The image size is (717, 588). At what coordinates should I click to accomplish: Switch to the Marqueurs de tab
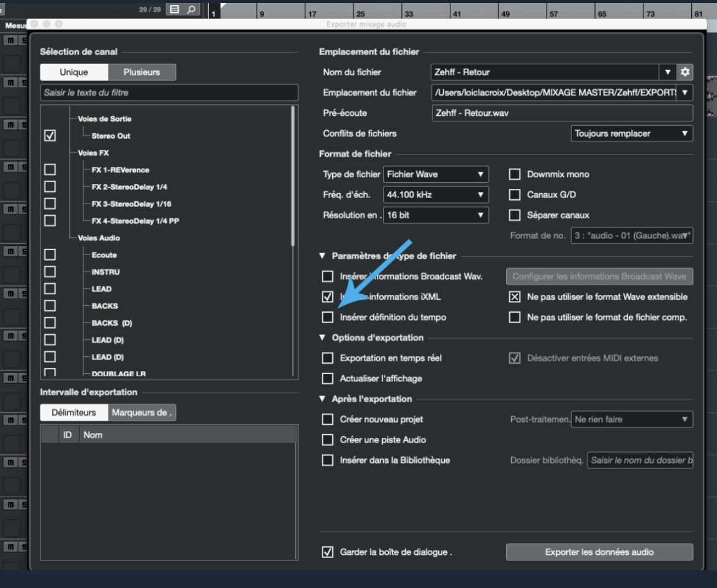pos(142,412)
